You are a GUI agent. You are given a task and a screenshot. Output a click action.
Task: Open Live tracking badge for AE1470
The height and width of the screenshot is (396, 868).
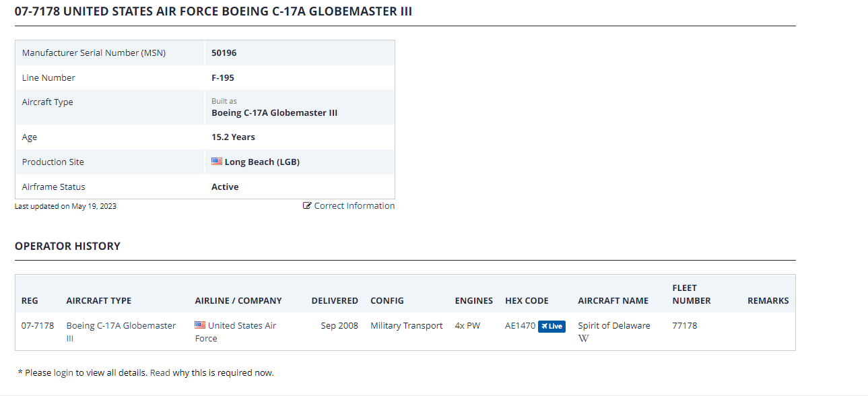click(x=552, y=326)
